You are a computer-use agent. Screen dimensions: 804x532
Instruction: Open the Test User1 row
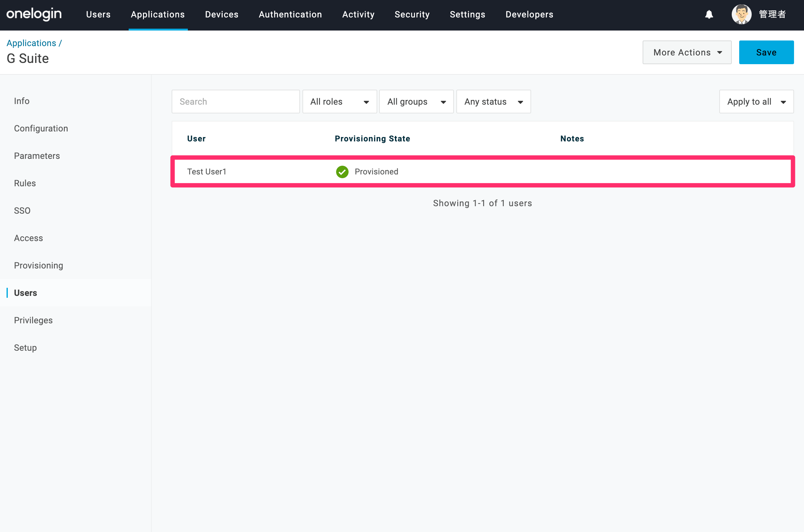pos(483,172)
